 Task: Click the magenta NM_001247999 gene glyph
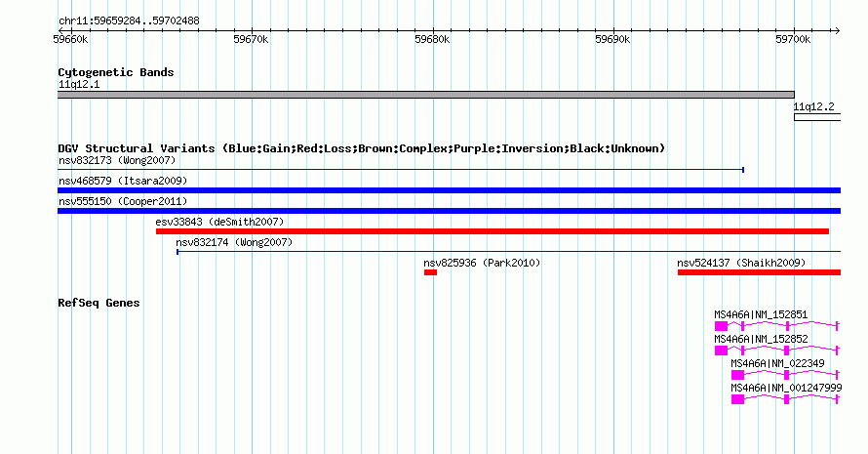pyautogui.click(x=785, y=399)
